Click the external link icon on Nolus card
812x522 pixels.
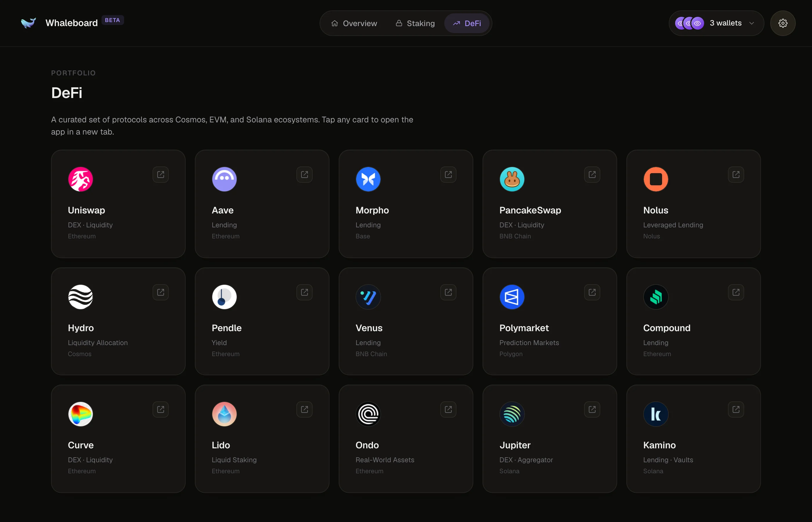click(736, 175)
